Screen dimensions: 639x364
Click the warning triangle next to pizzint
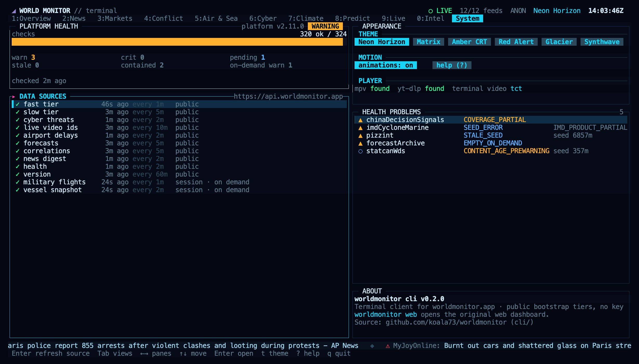point(360,136)
